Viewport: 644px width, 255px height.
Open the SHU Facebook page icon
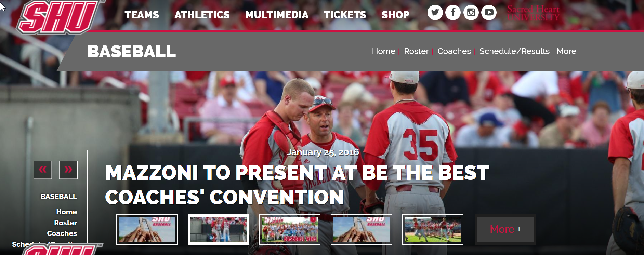(x=453, y=13)
